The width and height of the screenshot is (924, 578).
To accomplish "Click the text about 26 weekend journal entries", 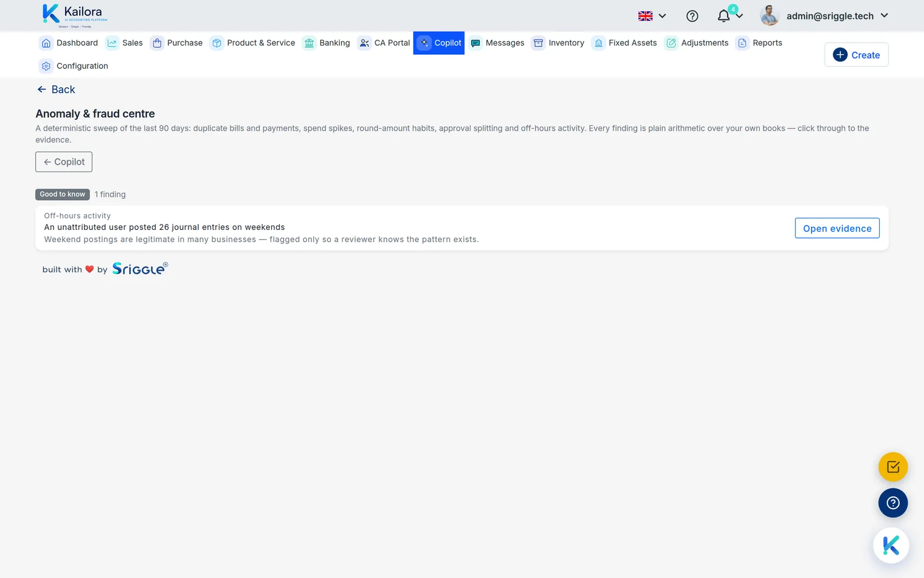I will pos(164,228).
